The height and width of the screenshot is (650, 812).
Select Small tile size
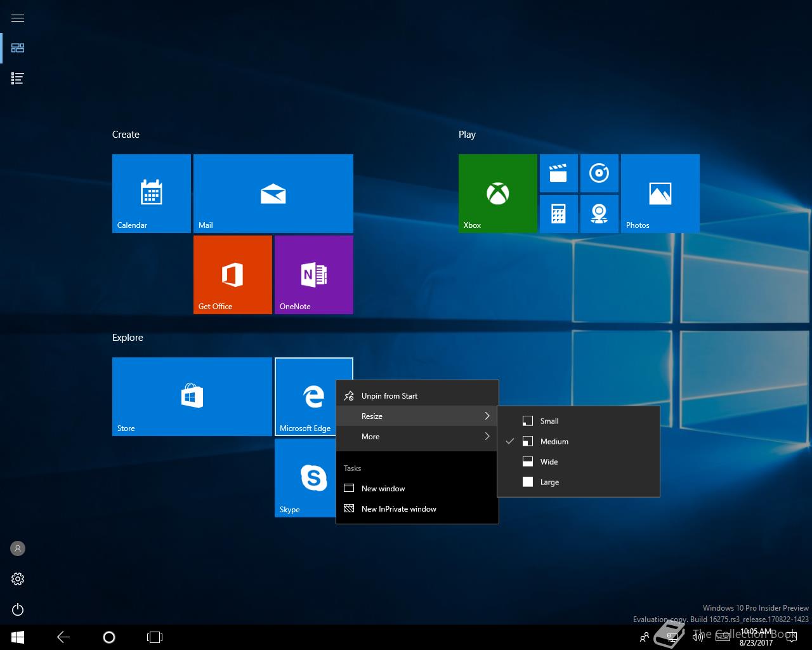coord(579,421)
